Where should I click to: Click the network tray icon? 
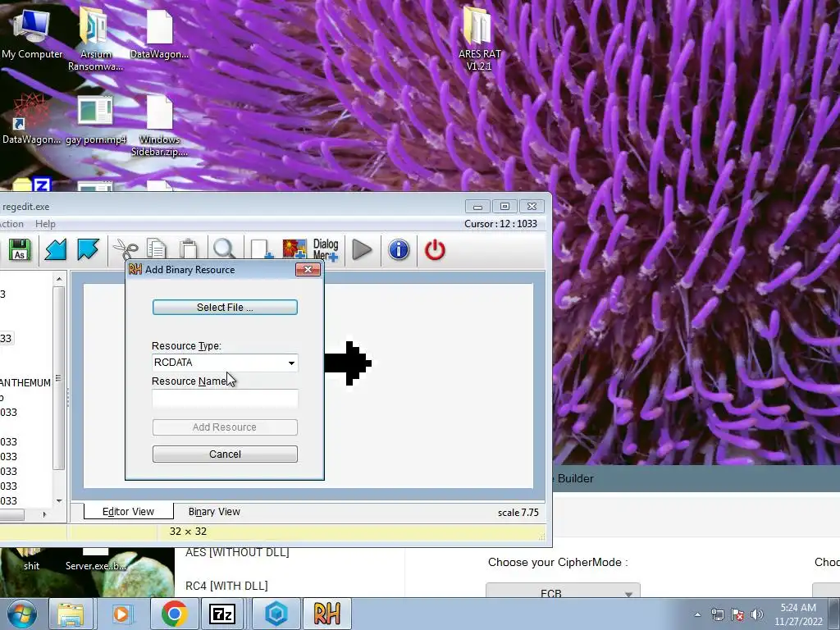coord(717,614)
